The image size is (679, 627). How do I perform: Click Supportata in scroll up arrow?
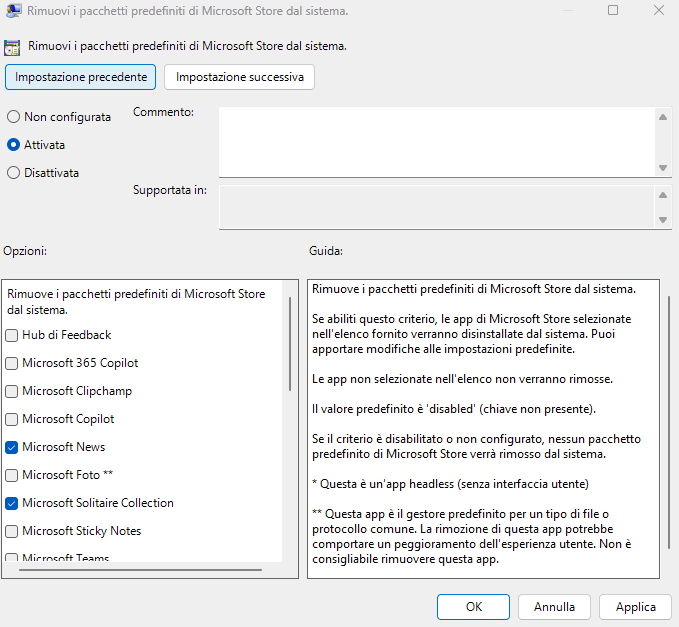pyautogui.click(x=662, y=193)
